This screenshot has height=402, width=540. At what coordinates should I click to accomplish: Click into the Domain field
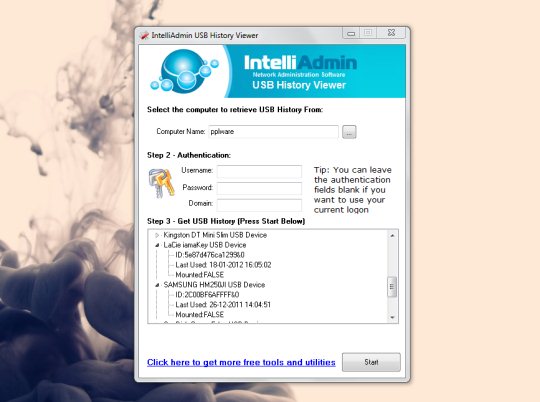[259, 205]
